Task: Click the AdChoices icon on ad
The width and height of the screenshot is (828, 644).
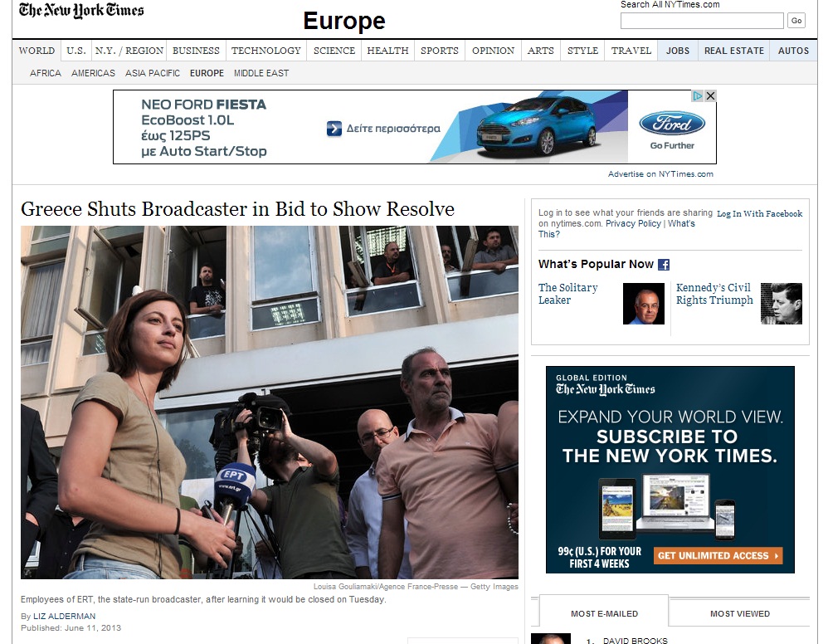Action: pyautogui.click(x=698, y=95)
